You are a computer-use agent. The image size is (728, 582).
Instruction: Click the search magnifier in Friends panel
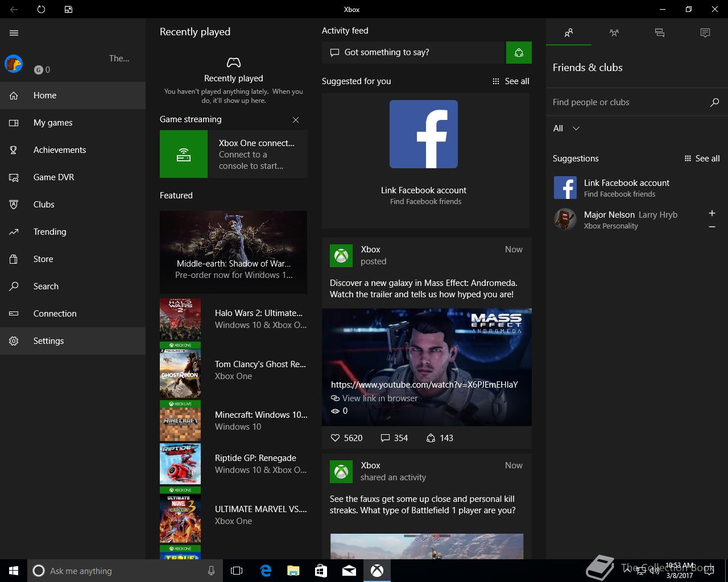[715, 102]
